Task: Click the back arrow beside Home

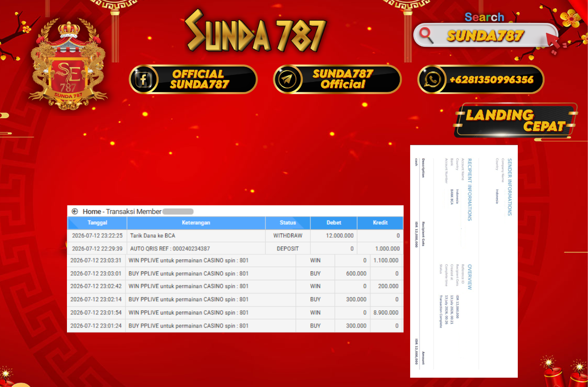Action: click(74, 212)
